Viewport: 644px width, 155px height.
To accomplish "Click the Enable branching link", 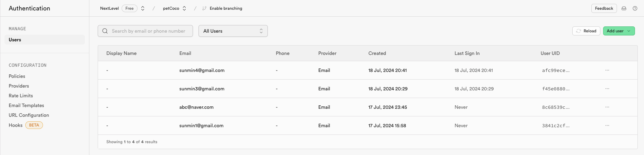I will (x=226, y=8).
